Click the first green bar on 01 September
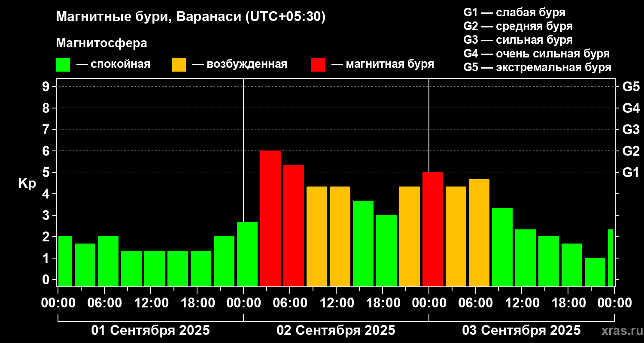Viewport: 644px width, 343px height. (x=65, y=261)
